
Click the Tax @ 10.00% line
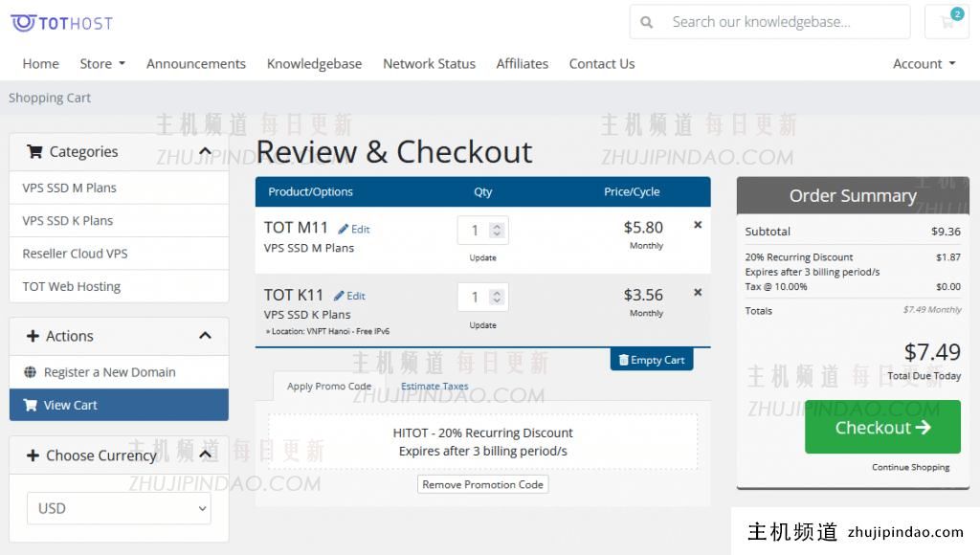point(853,287)
